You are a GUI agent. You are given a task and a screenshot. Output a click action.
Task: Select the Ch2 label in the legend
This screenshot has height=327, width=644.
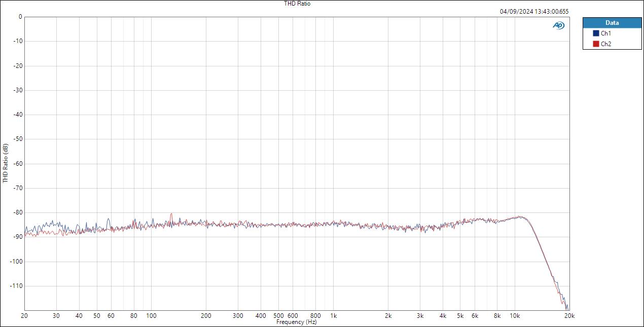click(605, 44)
